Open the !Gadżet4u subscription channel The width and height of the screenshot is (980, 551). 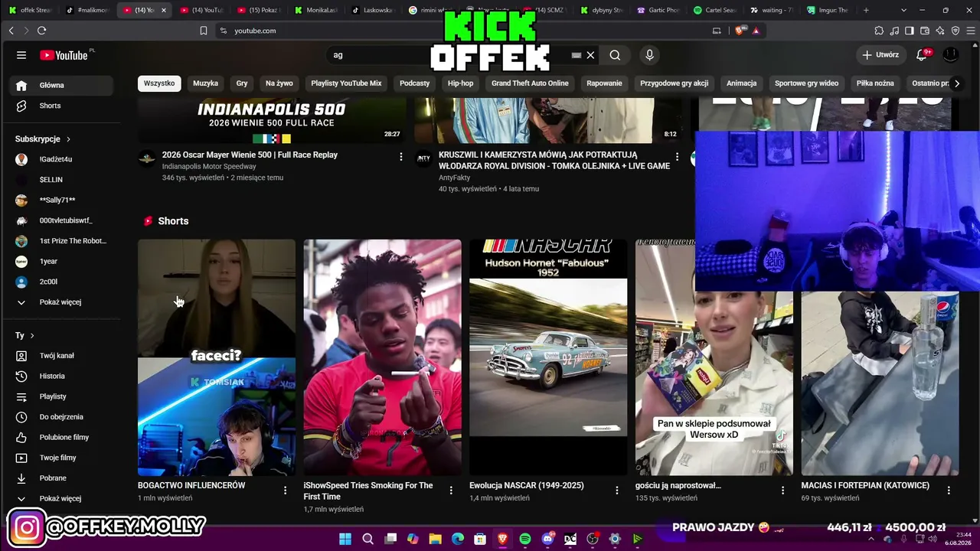(61, 159)
